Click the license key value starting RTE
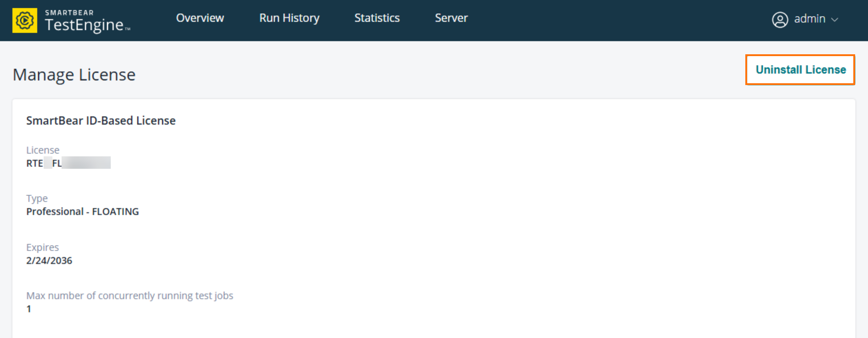Screen dimensions: 868x338 [68, 163]
